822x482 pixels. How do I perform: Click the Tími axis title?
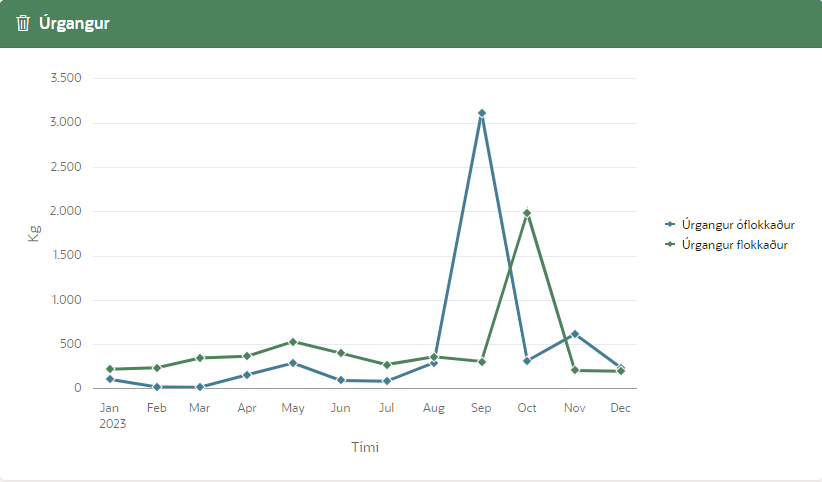(364, 447)
